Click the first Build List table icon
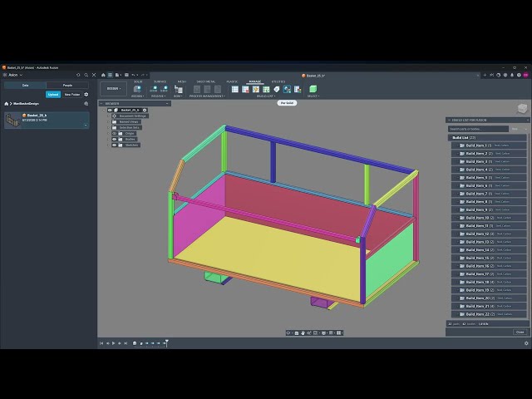 point(234,89)
